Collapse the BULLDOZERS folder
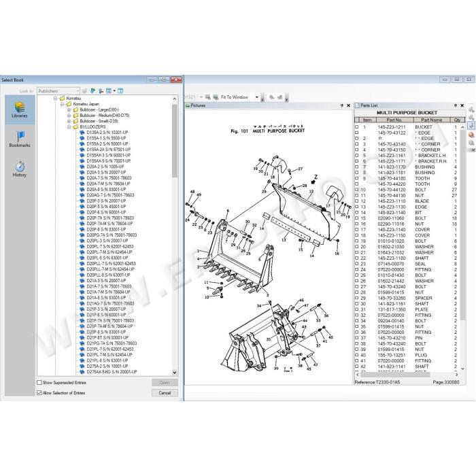This screenshot has width=476, height=476. [x=69, y=127]
